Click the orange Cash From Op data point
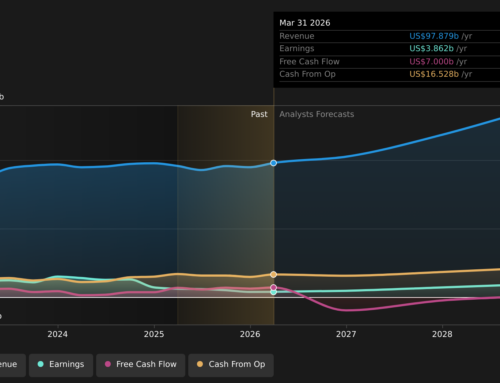The height and width of the screenshot is (383, 500). 273,274
